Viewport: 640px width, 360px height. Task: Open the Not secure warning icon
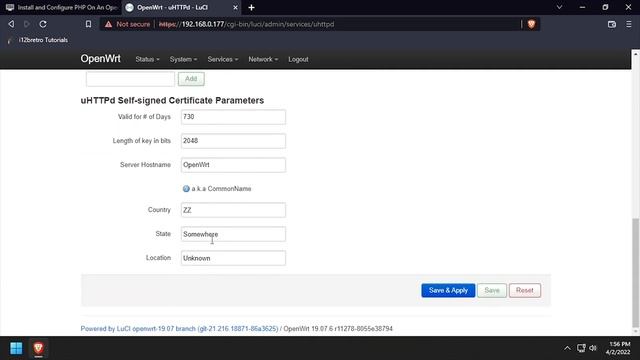click(x=108, y=24)
